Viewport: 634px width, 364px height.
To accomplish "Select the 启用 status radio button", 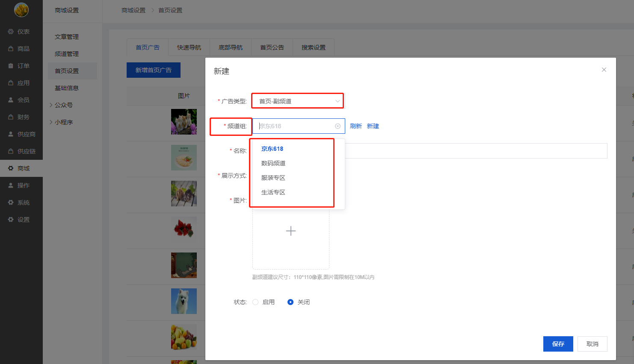I will [255, 302].
